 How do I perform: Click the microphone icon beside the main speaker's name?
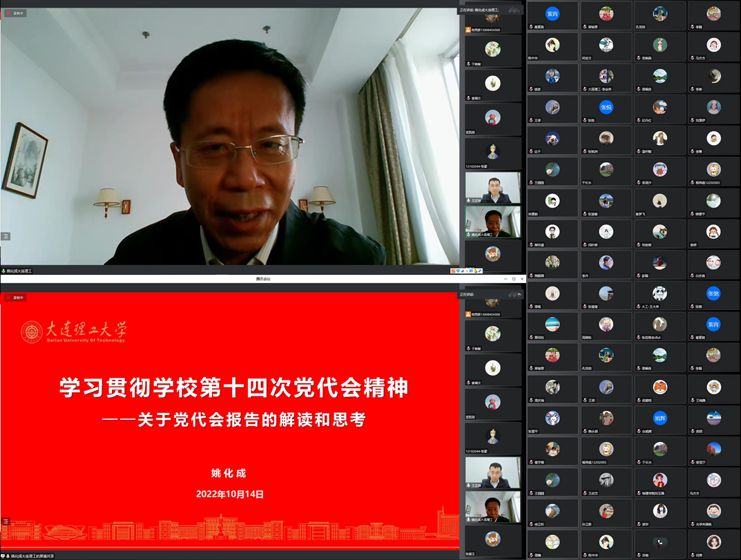(3, 271)
